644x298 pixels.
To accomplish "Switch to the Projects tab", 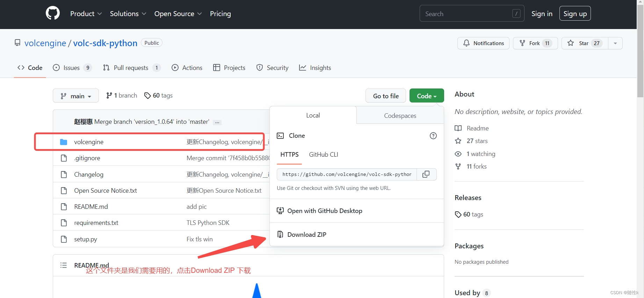I will point(229,68).
